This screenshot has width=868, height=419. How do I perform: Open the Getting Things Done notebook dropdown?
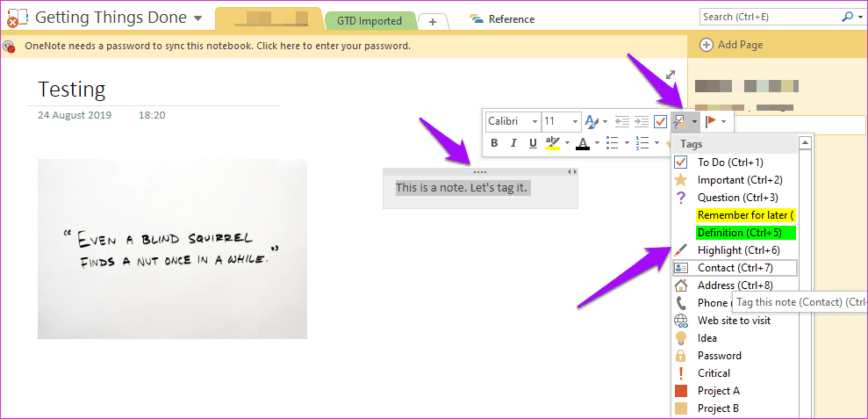[x=198, y=18]
